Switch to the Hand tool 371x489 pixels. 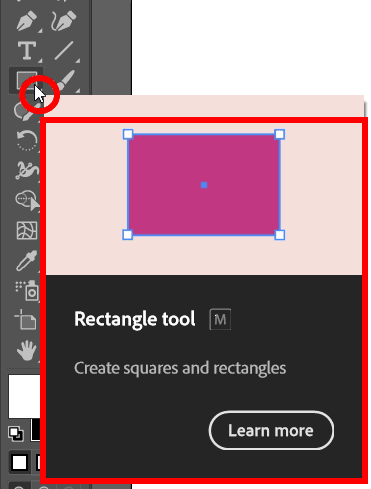coord(26,350)
